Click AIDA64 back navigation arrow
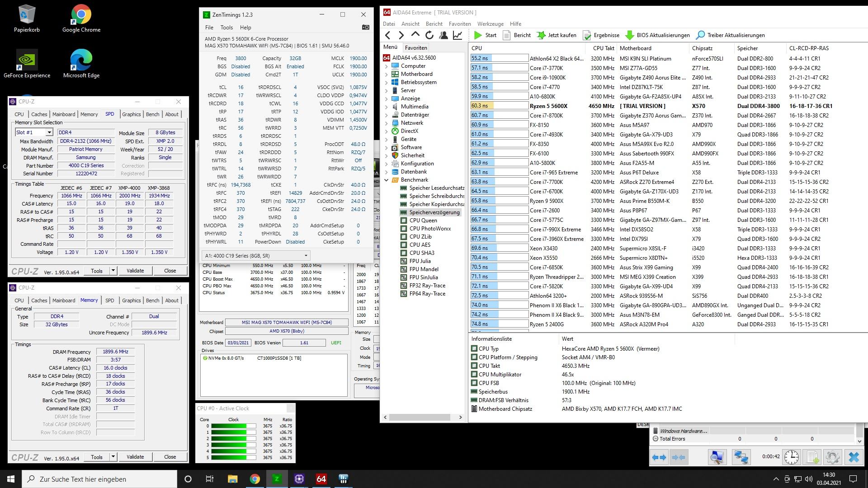Screen dimensions: 868x488 tap(387, 35)
